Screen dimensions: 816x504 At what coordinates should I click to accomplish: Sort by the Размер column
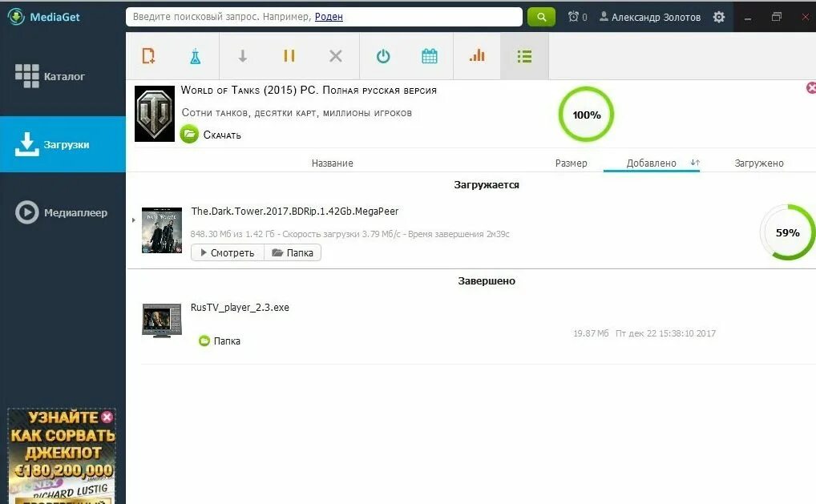(571, 163)
